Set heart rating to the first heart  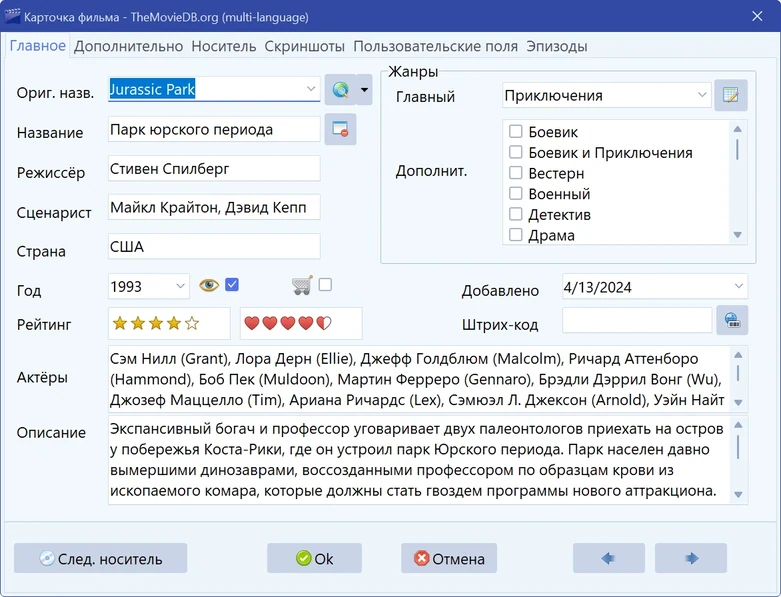[x=252, y=324]
